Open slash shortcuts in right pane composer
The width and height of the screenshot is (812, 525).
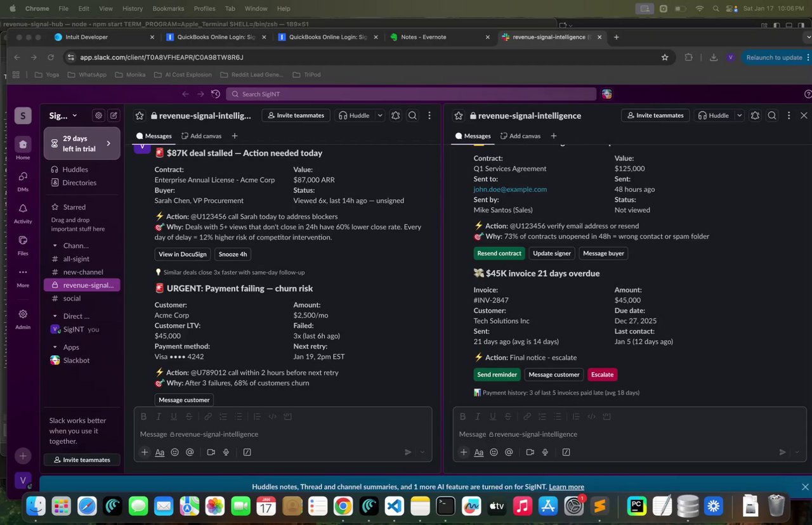566,452
